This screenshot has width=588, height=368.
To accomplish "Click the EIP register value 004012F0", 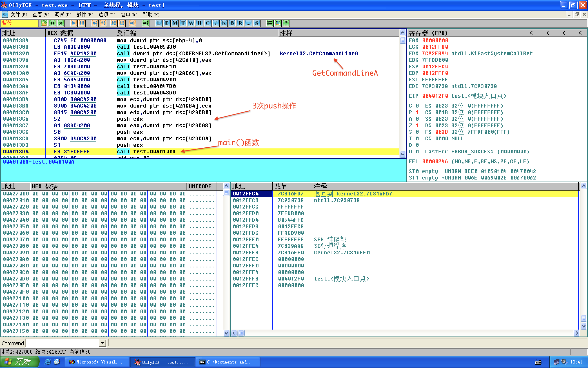I will (435, 96).
